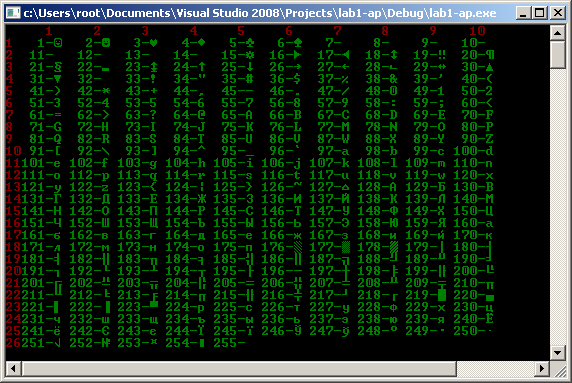Click the entry "255-"
The image size is (572, 383).
point(229,343)
